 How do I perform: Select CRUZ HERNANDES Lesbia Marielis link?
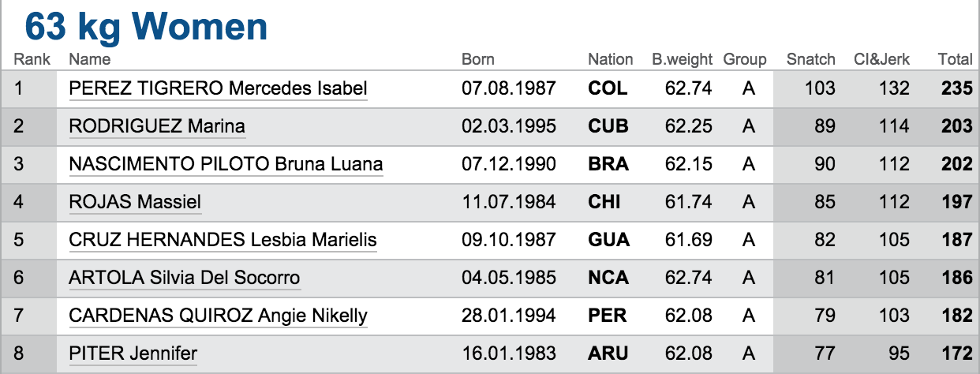click(223, 240)
